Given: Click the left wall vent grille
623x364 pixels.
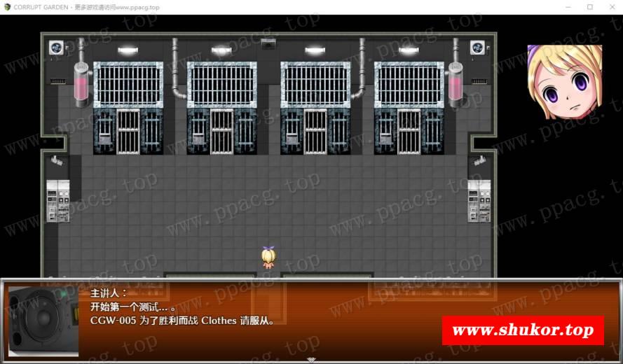Looking at the screenshot, I should click(58, 81).
